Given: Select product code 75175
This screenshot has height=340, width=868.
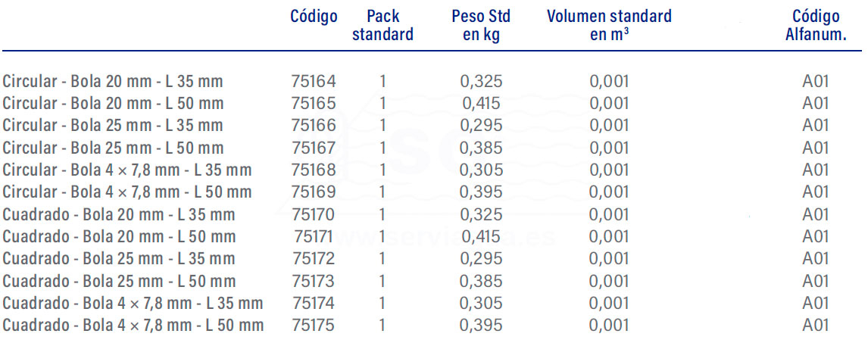Looking at the screenshot, I should 313,326.
